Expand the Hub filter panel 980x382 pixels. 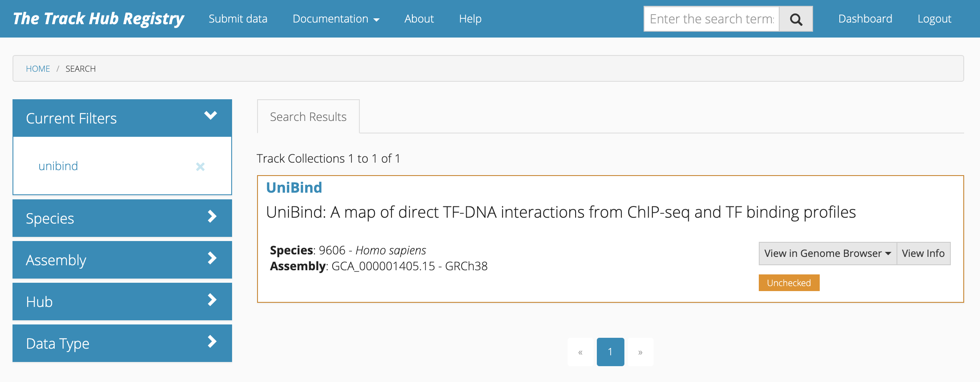(x=212, y=300)
